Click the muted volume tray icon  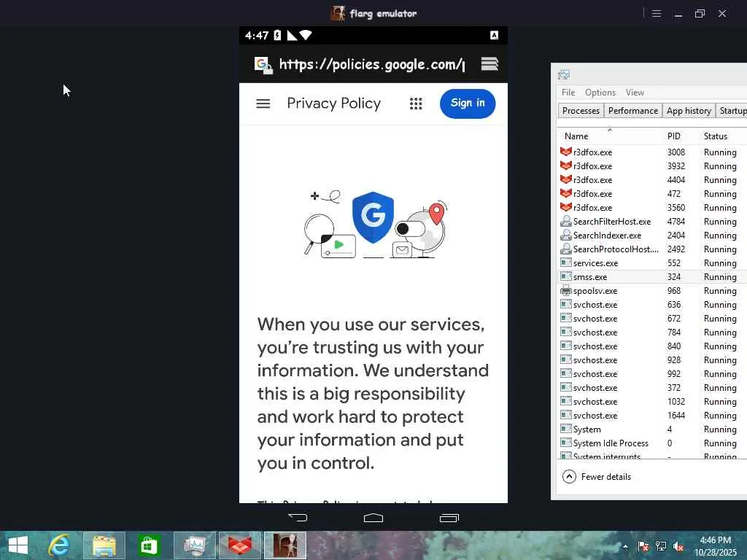(x=678, y=546)
